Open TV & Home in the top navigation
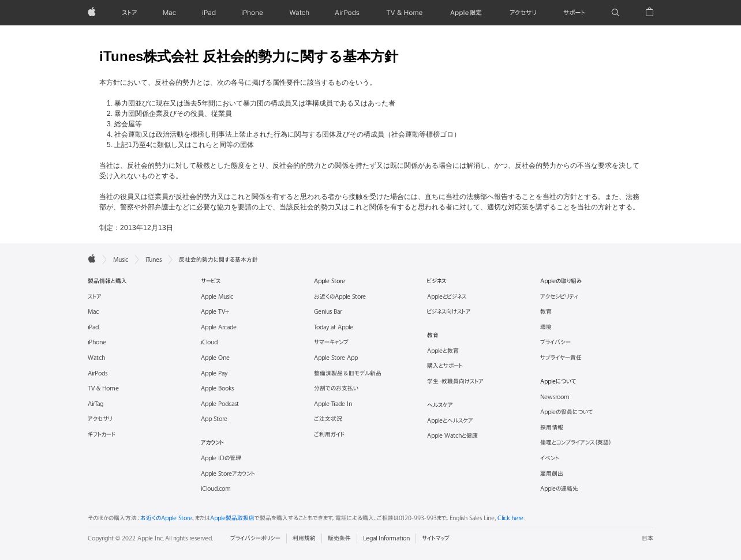Viewport: 741px width, 560px height. [x=405, y=13]
